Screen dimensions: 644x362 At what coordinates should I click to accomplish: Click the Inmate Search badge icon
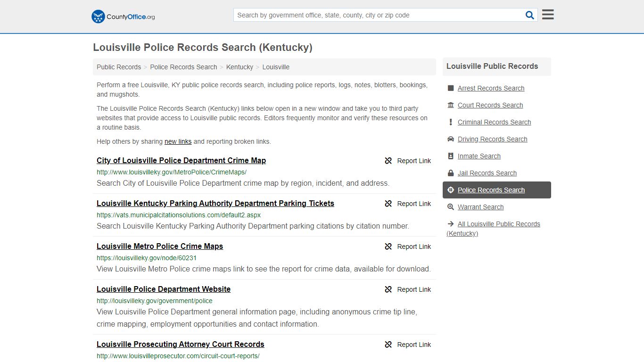(451, 156)
